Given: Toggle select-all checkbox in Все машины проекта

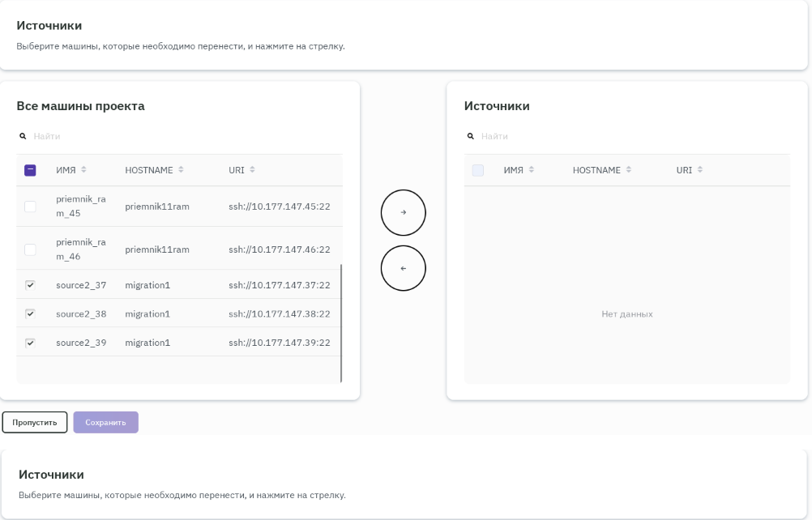Looking at the screenshot, I should [30, 170].
